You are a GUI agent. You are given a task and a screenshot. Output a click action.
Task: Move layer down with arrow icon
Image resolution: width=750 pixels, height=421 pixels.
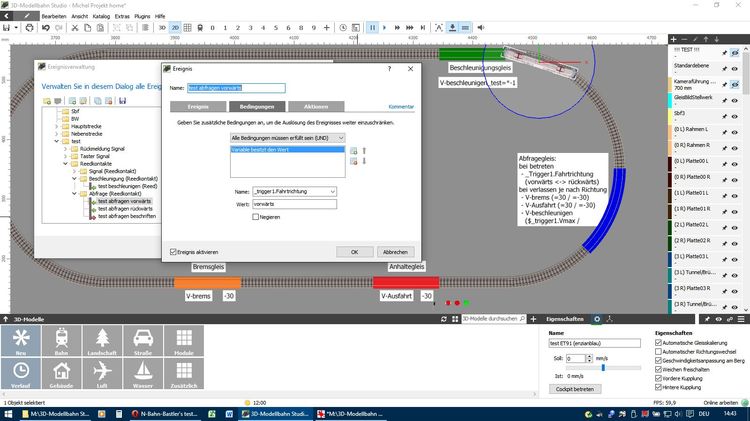coord(717,39)
